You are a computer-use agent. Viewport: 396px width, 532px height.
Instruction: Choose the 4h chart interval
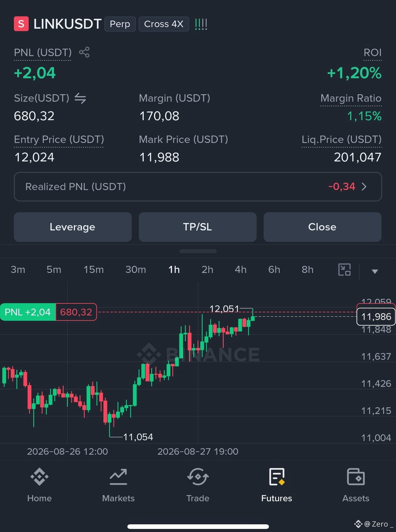241,270
